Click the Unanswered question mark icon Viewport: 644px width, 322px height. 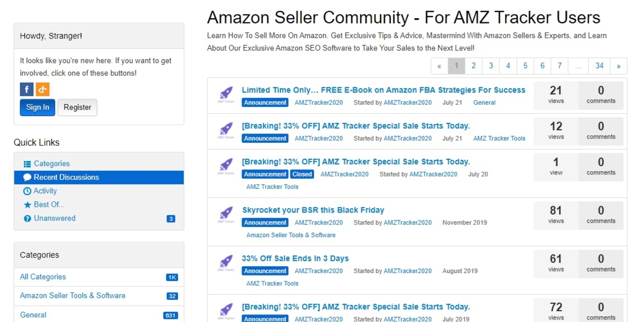coord(27,218)
